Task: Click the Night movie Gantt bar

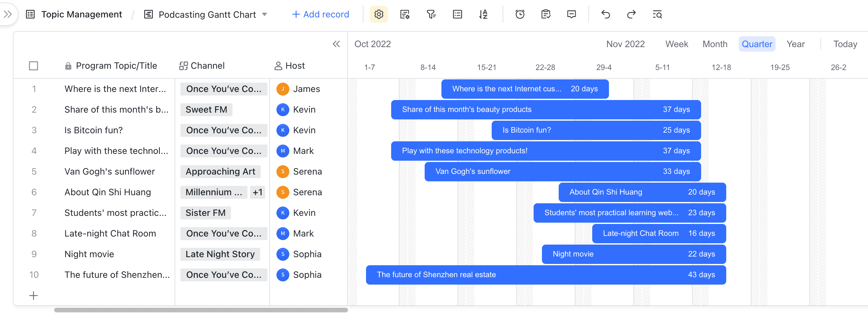Action: point(633,254)
